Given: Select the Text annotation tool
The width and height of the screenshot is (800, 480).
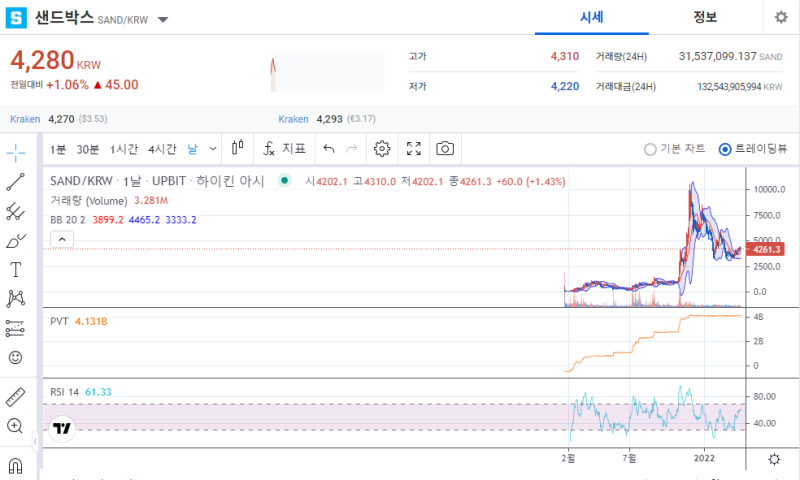Looking at the screenshot, I should pyautogui.click(x=16, y=269).
